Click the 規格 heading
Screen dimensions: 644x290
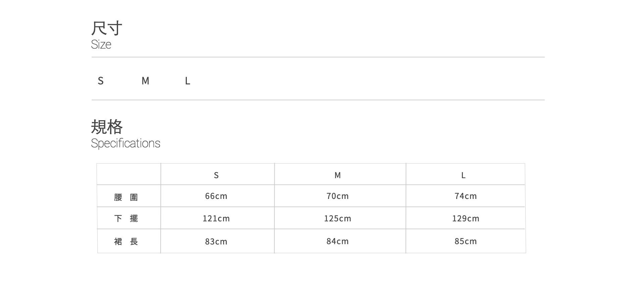pos(107,127)
